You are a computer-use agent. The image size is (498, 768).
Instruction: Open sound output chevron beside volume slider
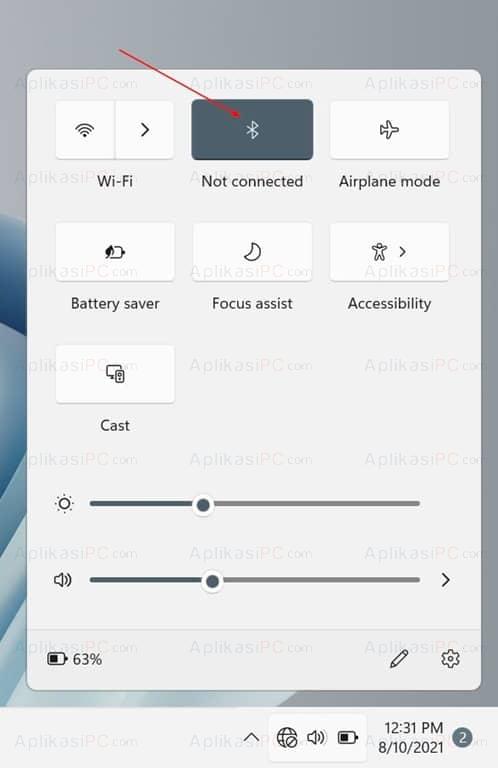[445, 580]
